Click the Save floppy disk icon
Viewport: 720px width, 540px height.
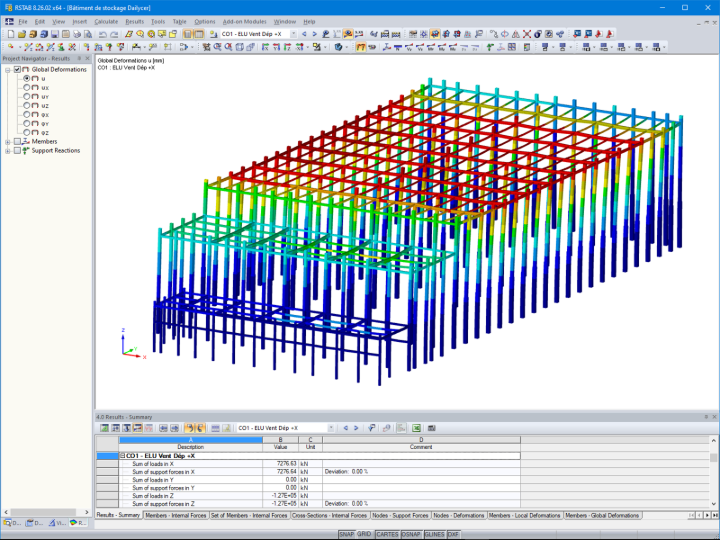tap(55, 34)
